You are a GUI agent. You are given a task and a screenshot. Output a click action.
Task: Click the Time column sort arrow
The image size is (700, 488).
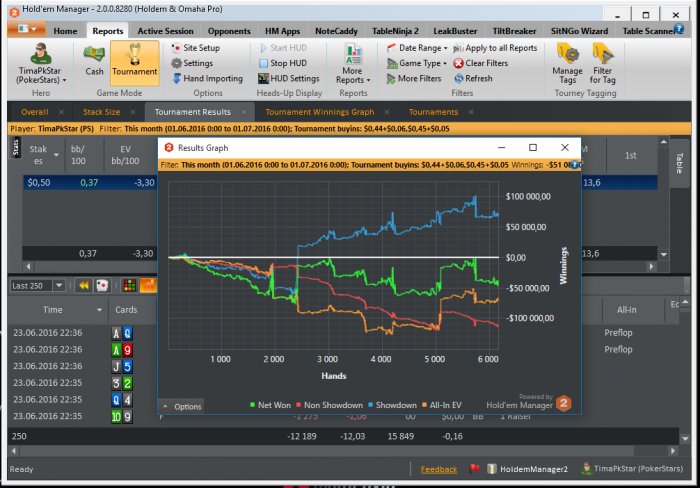tap(99, 310)
